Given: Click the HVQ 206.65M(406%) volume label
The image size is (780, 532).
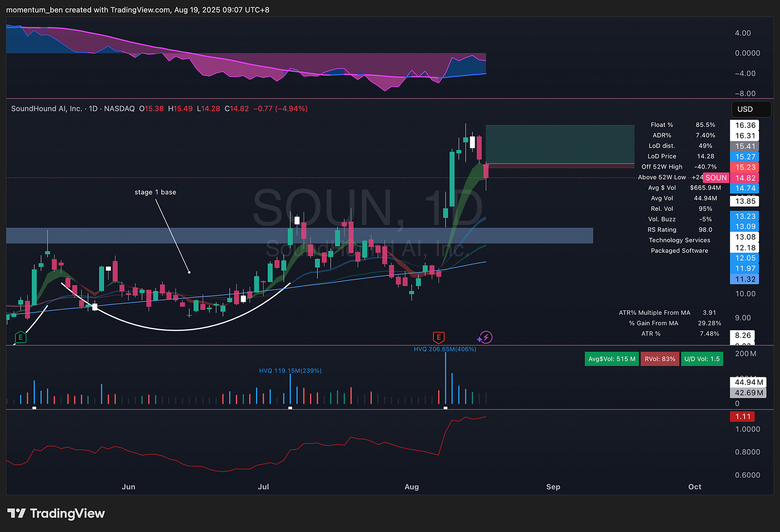Looking at the screenshot, I should 445,349.
